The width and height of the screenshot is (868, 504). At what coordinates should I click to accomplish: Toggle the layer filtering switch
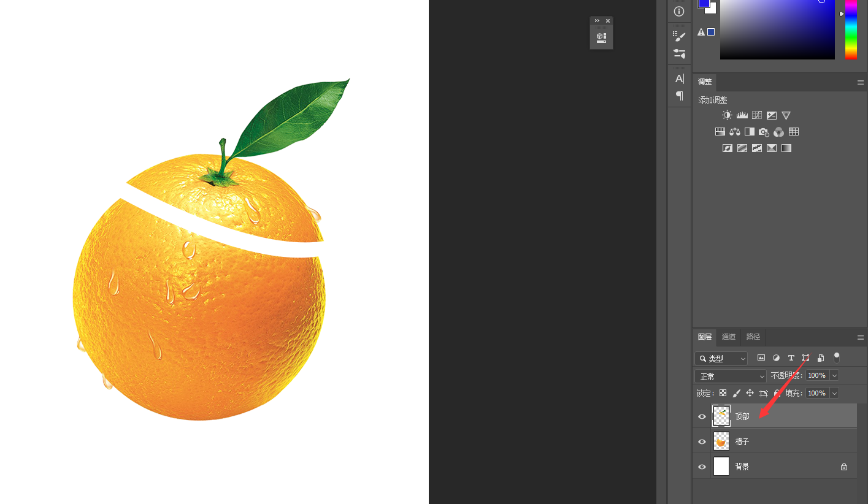tap(836, 357)
